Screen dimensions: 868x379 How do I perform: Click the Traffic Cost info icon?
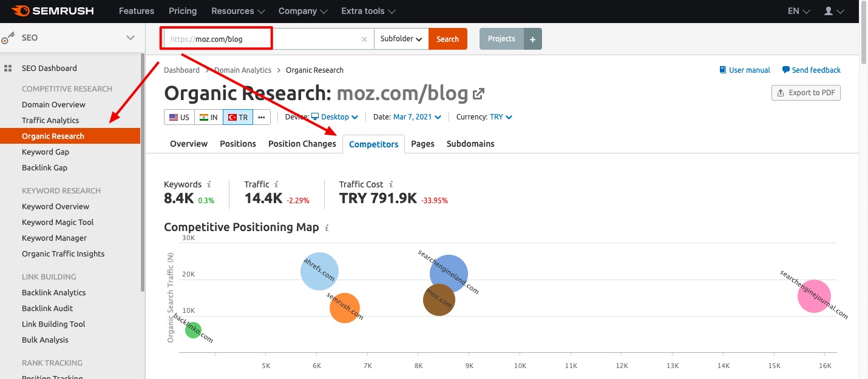tap(391, 184)
